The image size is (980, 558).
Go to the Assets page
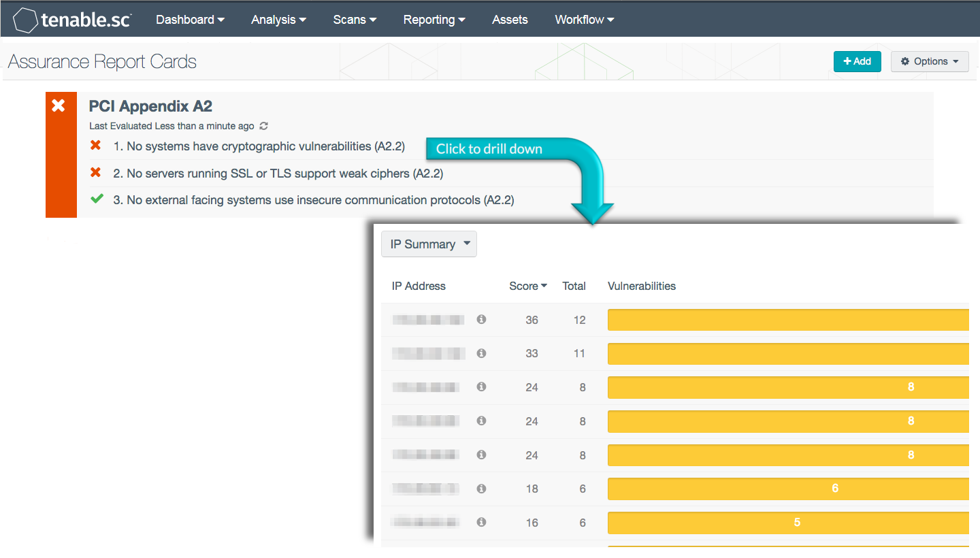pos(510,20)
